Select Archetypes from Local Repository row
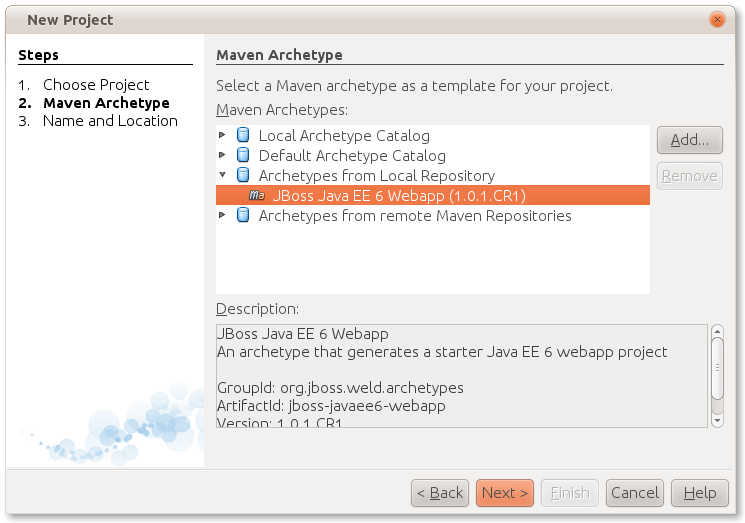 point(433,175)
